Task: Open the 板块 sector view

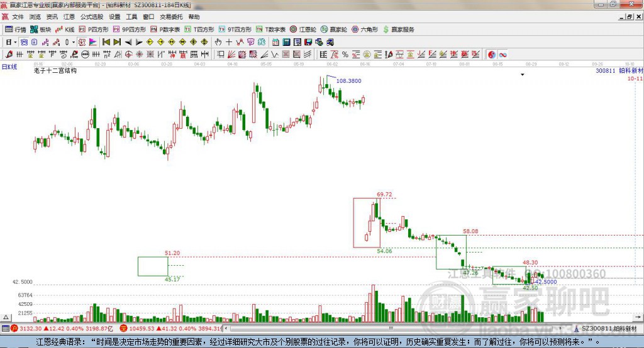Action: click(x=40, y=29)
